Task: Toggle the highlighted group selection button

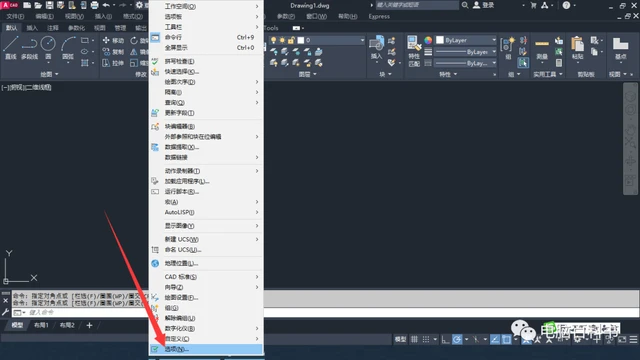Action: [x=523, y=63]
